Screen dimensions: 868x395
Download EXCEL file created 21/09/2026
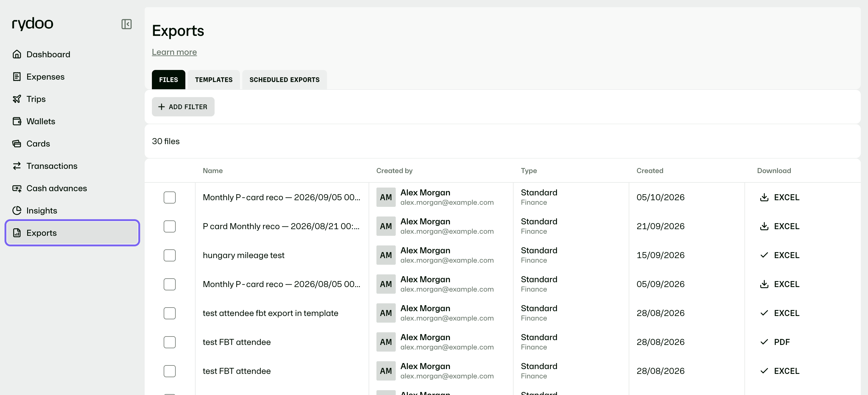tap(779, 226)
